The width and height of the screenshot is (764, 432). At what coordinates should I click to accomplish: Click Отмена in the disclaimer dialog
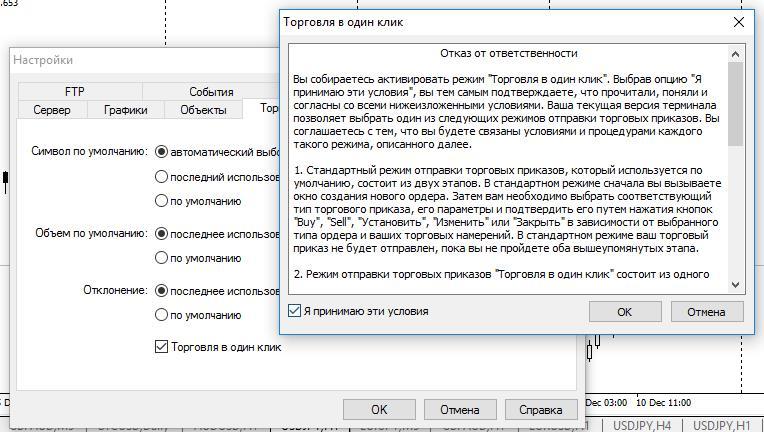pos(706,312)
